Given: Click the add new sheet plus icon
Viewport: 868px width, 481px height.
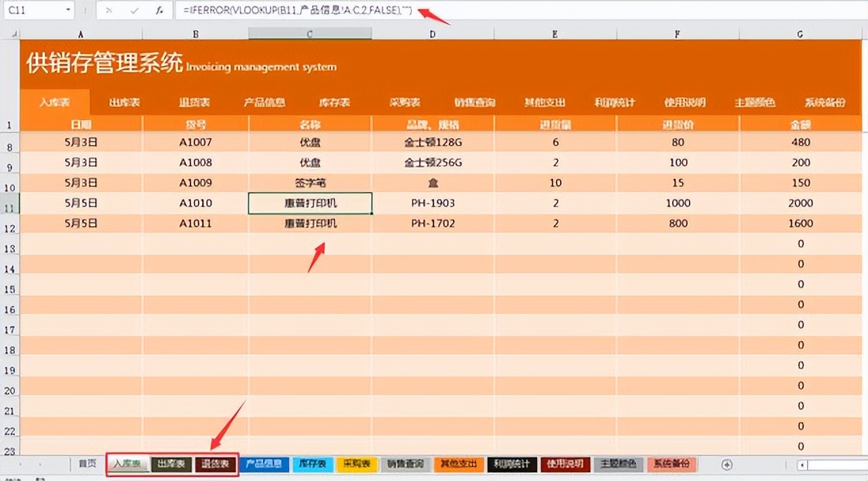Looking at the screenshot, I should click(727, 464).
